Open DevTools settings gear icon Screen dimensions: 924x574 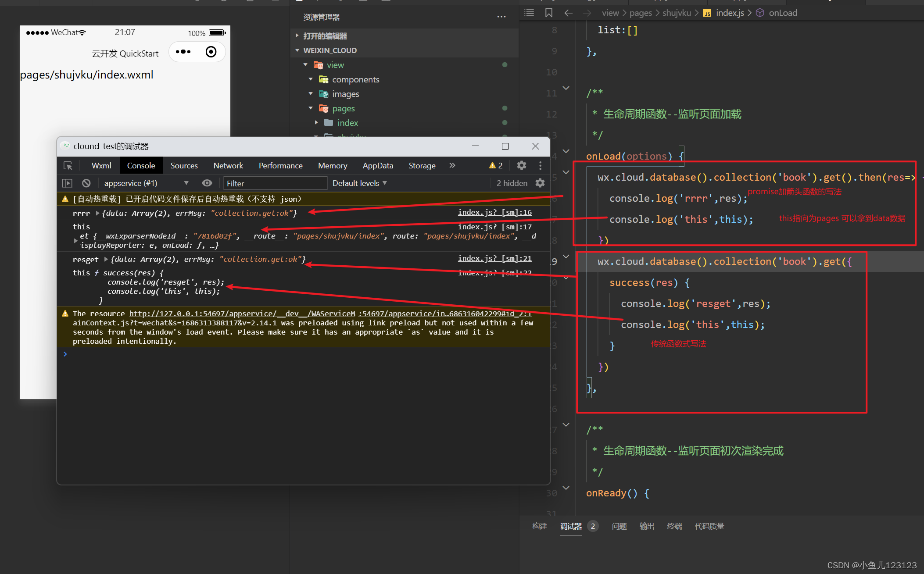click(521, 165)
